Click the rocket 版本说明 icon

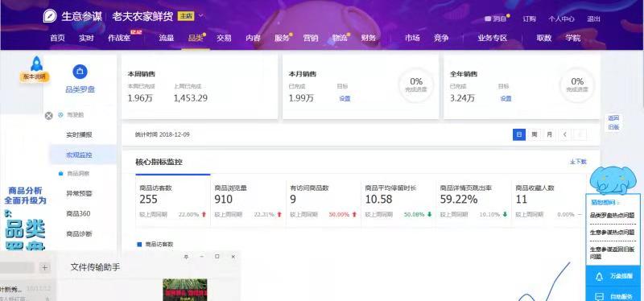pyautogui.click(x=36, y=64)
